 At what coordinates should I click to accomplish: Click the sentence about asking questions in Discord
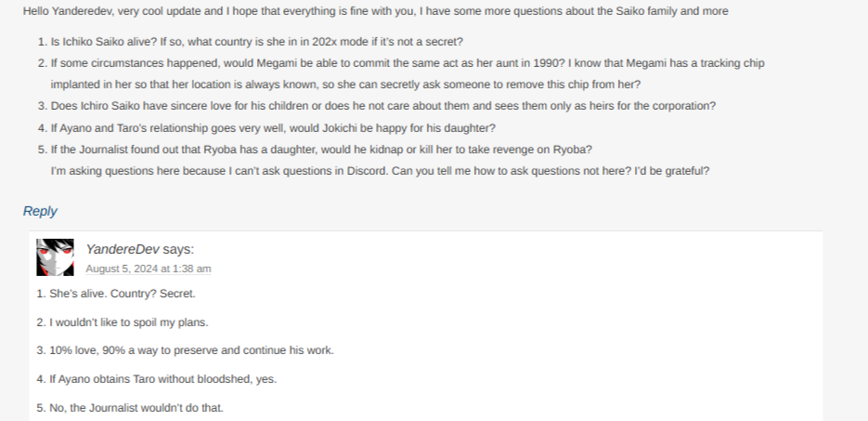pos(380,171)
